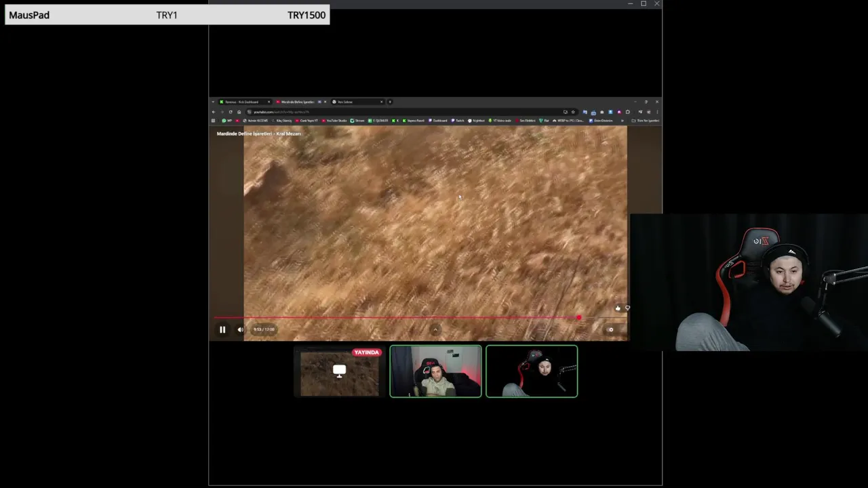868x488 pixels.
Task: Seek in the red video progress bar
Action: pyautogui.click(x=397, y=317)
